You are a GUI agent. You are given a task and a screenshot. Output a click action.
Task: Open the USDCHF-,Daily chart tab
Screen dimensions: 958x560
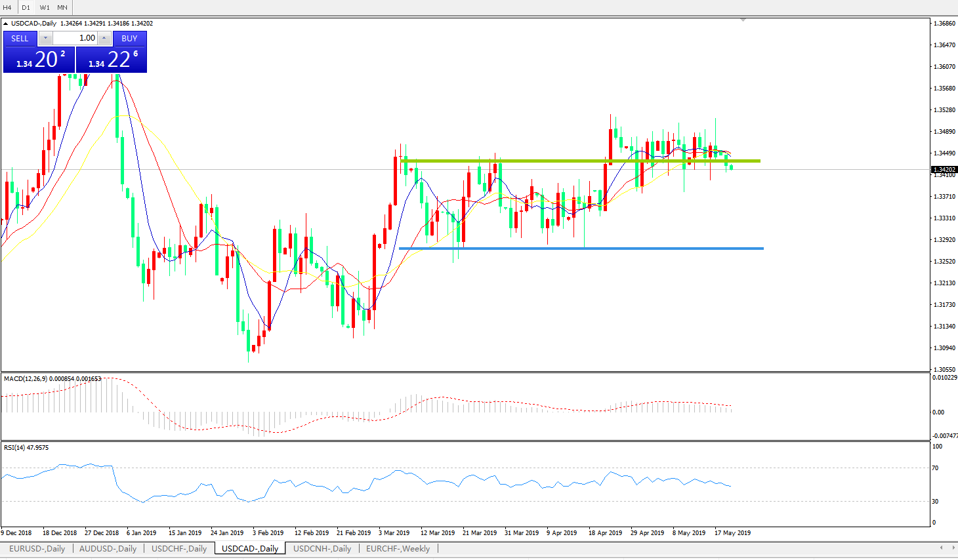(179, 549)
